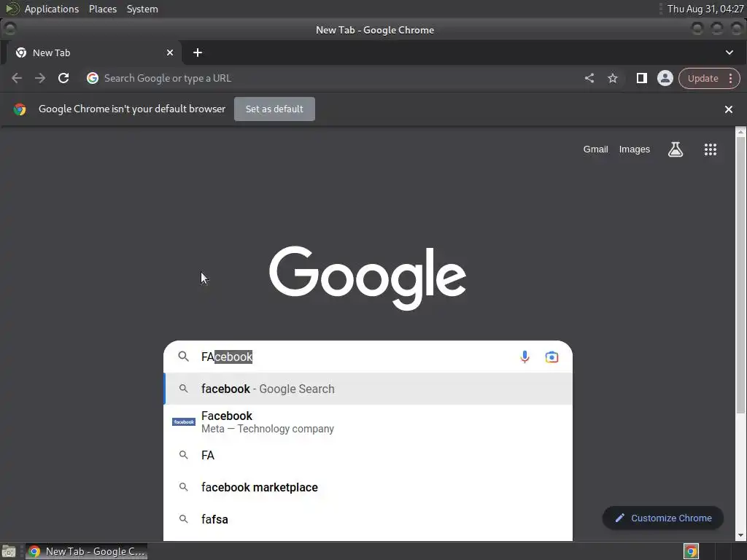Click the Update button
The height and width of the screenshot is (560, 747).
pyautogui.click(x=703, y=79)
